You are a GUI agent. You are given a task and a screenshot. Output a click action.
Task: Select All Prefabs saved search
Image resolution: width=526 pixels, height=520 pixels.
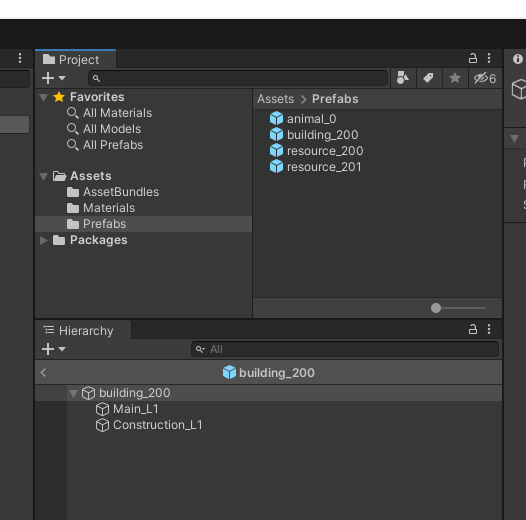113,145
